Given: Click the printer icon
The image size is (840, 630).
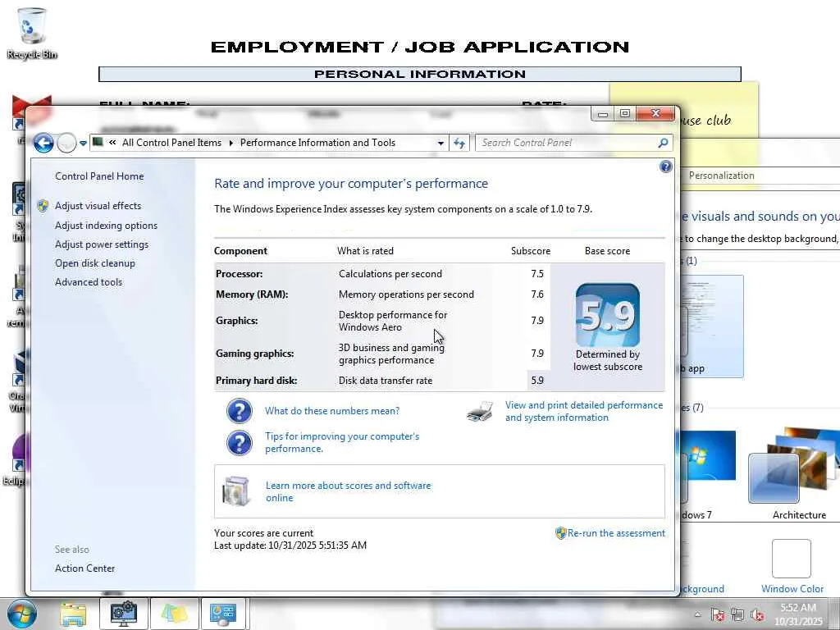Looking at the screenshot, I should pyautogui.click(x=480, y=412).
